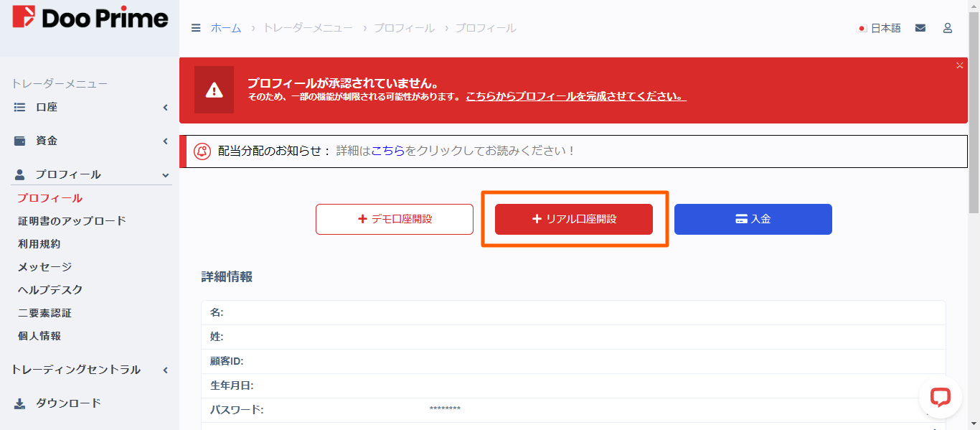Expand the 口座 sidebar section
The width and height of the screenshot is (980, 430).
(x=164, y=107)
